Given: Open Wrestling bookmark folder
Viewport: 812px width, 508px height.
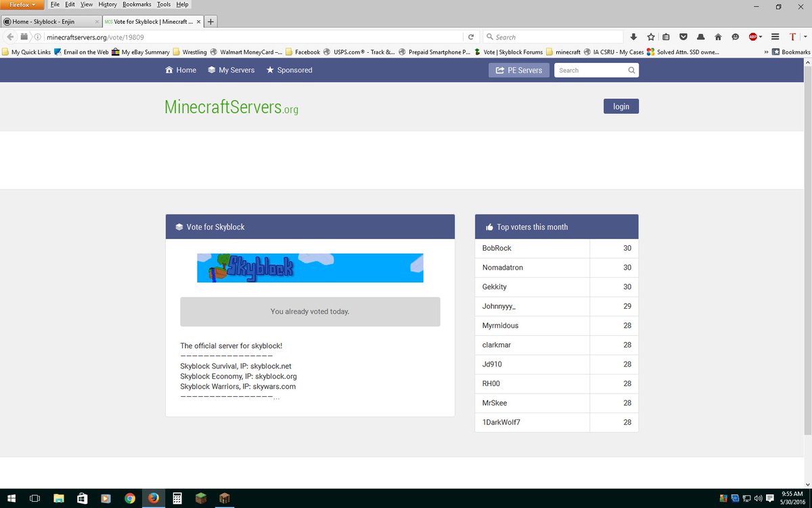Looking at the screenshot, I should [190, 51].
